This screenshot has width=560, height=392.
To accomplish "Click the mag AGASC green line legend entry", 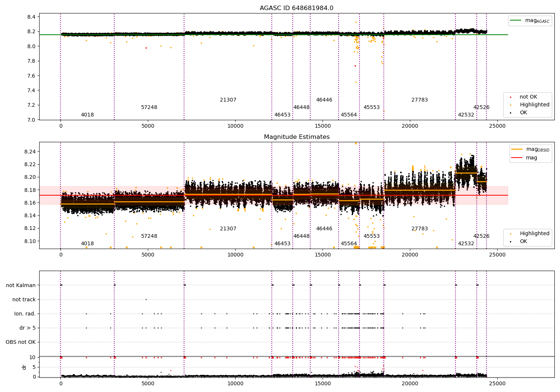I will click(530, 21).
